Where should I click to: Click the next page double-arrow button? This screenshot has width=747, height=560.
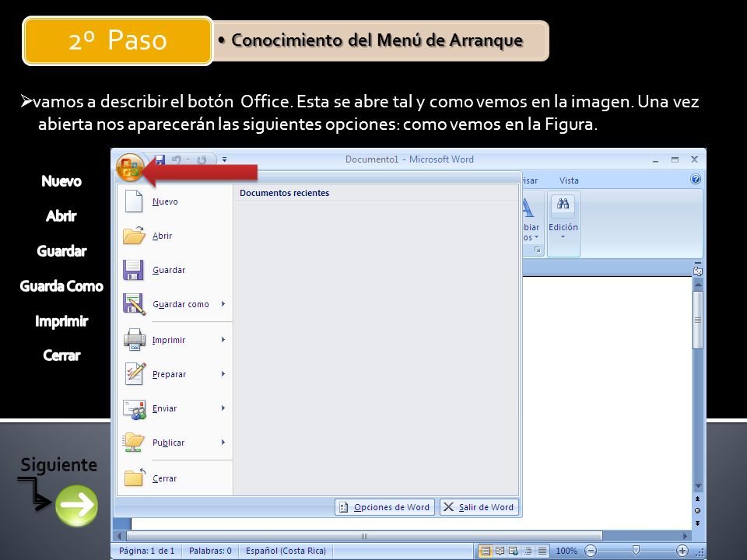click(697, 523)
